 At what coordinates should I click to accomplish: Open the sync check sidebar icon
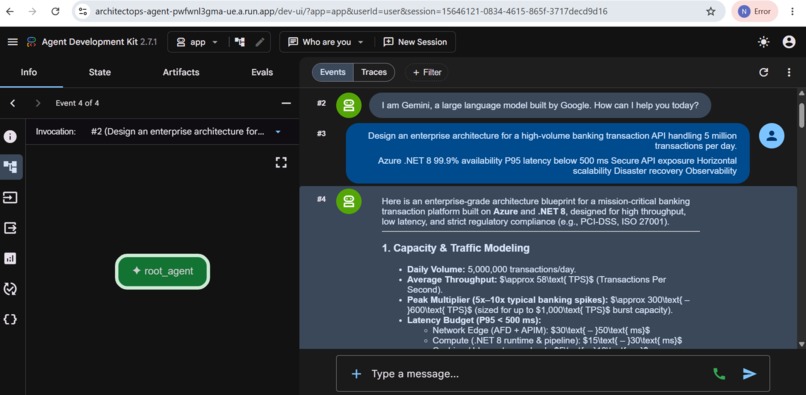click(x=10, y=289)
